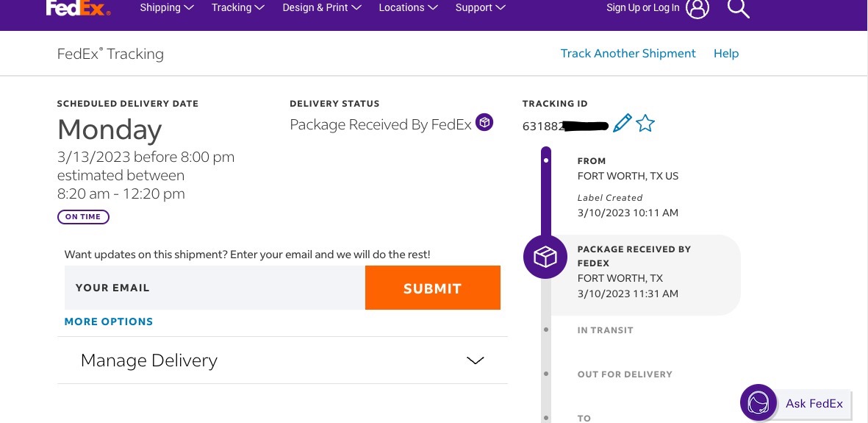
Task: Open the Support menu
Action: [480, 8]
